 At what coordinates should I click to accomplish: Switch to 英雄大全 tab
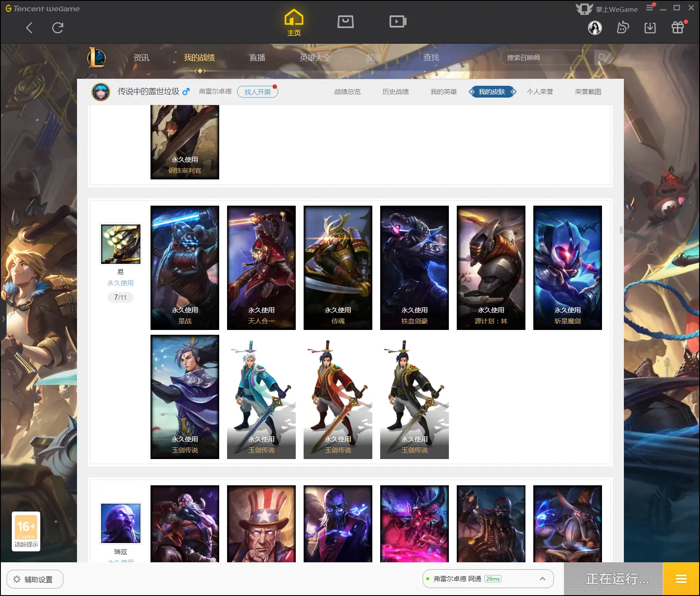point(315,57)
